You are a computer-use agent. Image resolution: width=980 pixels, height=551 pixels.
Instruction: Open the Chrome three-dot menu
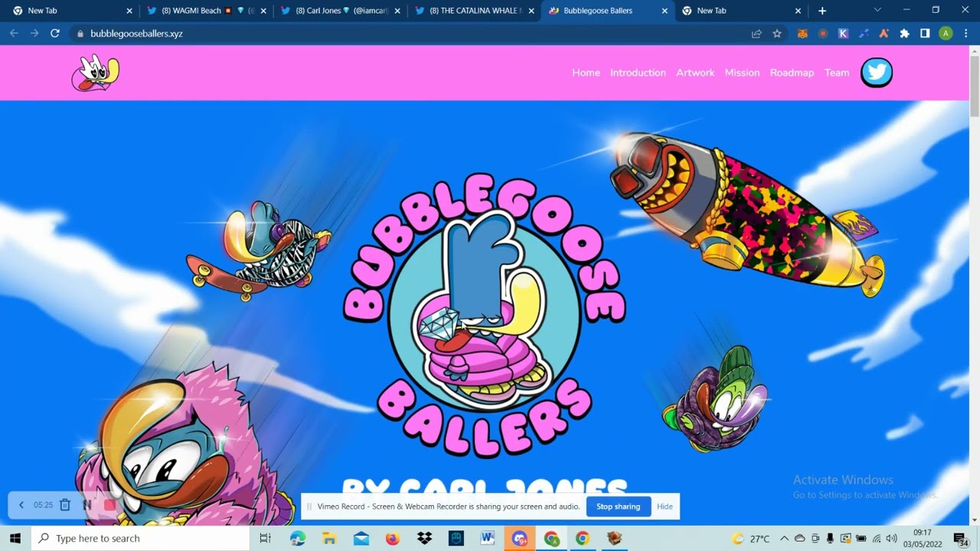click(966, 34)
